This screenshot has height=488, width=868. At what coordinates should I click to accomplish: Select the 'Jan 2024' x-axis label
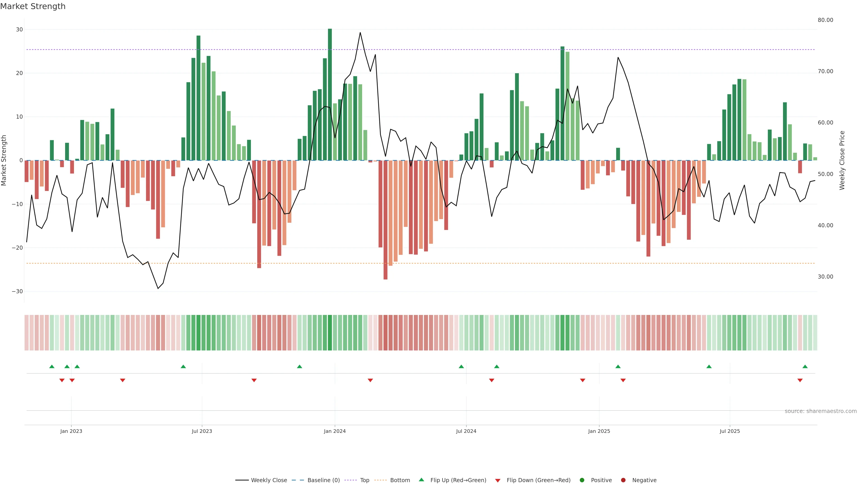[335, 431]
